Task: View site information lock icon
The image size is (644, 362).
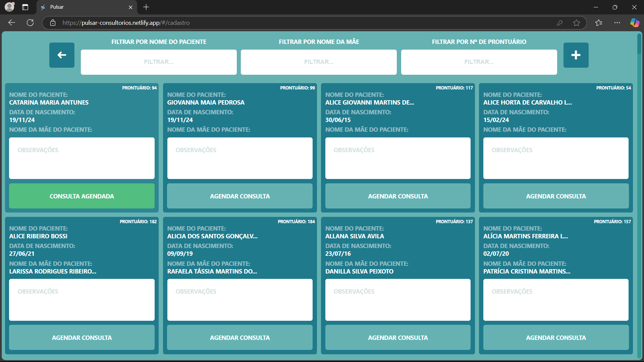Action: point(53,22)
